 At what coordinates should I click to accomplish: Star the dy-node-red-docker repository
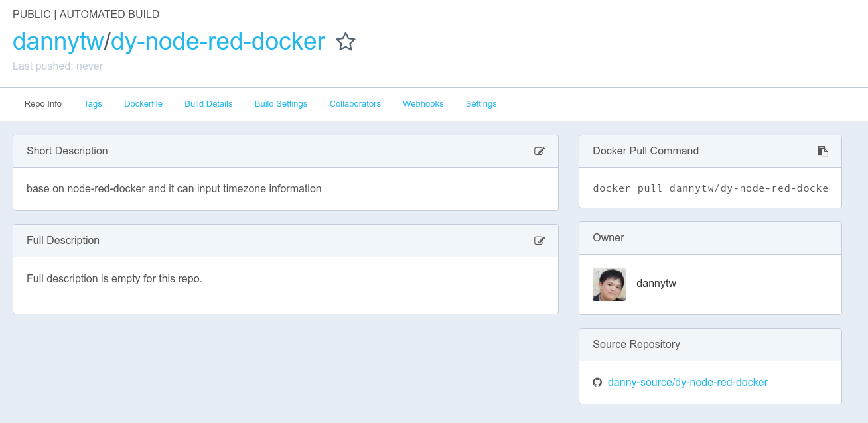tap(345, 42)
